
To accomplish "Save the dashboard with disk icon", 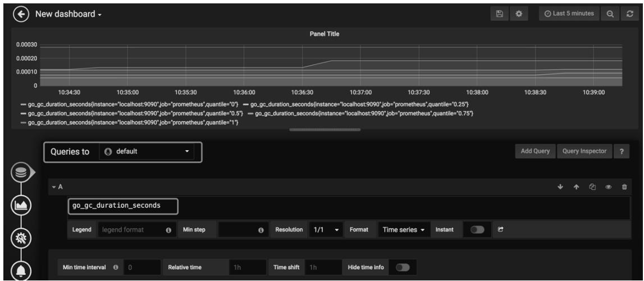I will point(497,13).
